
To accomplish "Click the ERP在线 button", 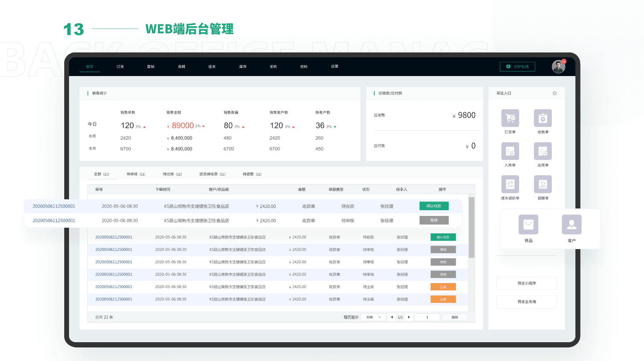I will [x=517, y=66].
